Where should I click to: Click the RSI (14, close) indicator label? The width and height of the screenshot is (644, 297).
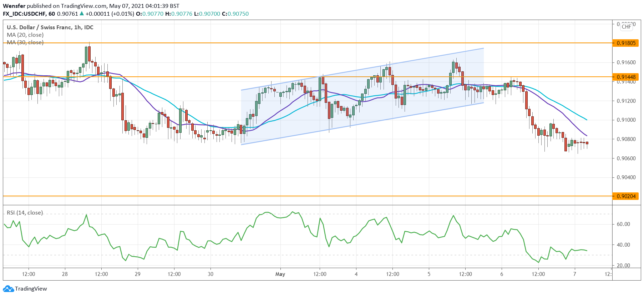25,213
